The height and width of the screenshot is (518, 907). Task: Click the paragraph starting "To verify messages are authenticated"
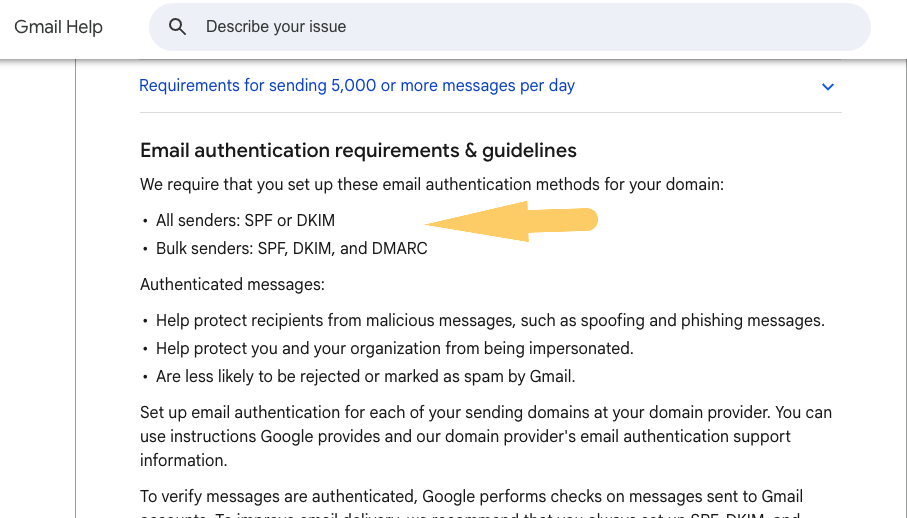click(471, 502)
